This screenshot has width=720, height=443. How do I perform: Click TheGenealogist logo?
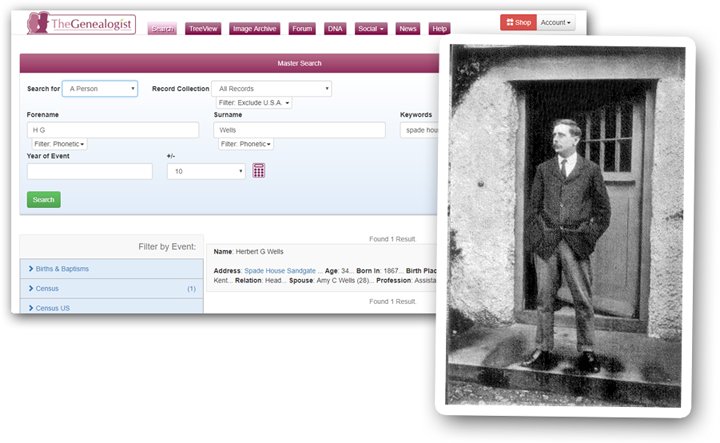click(x=81, y=23)
